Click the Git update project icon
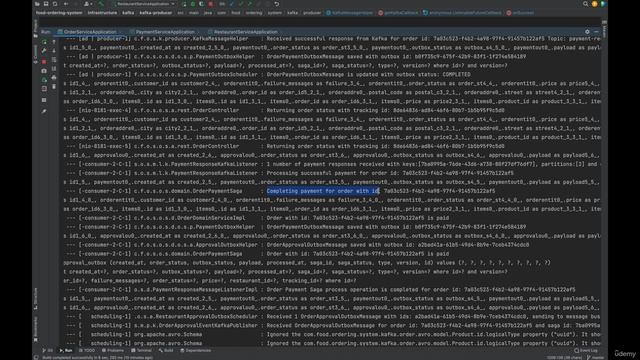This screenshot has height=360, width=640. [232, 4]
